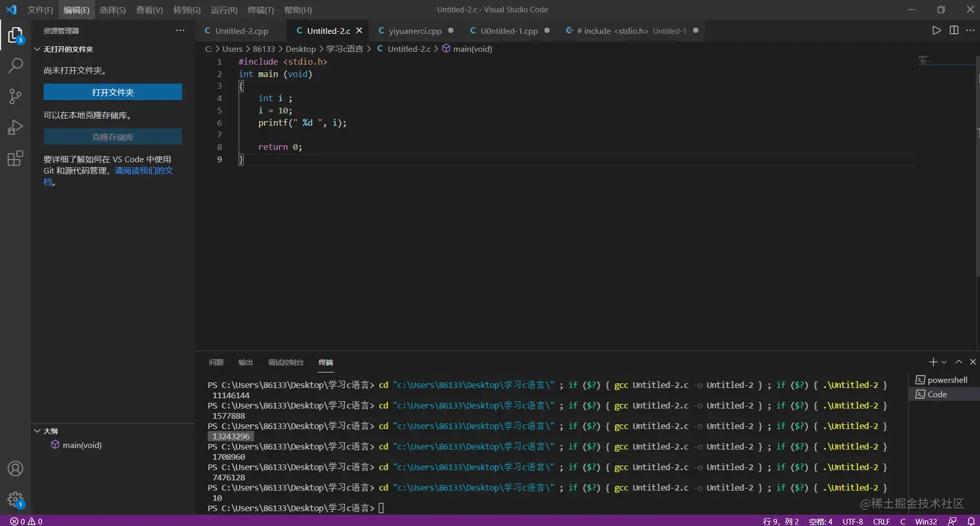The height and width of the screenshot is (526, 980).
Task: Open the Source Control view icon
Action: pyautogui.click(x=16, y=96)
